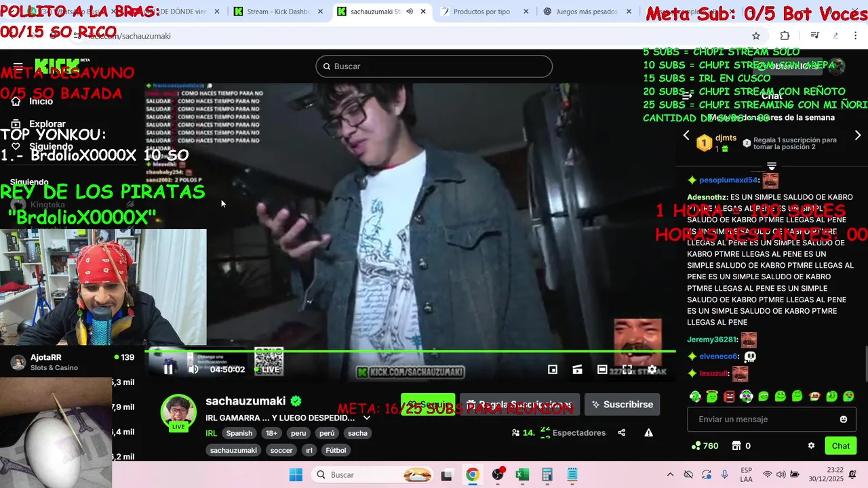Click username elveneco6 in chat
Image resolution: width=868 pixels, height=488 pixels.
pos(719,357)
